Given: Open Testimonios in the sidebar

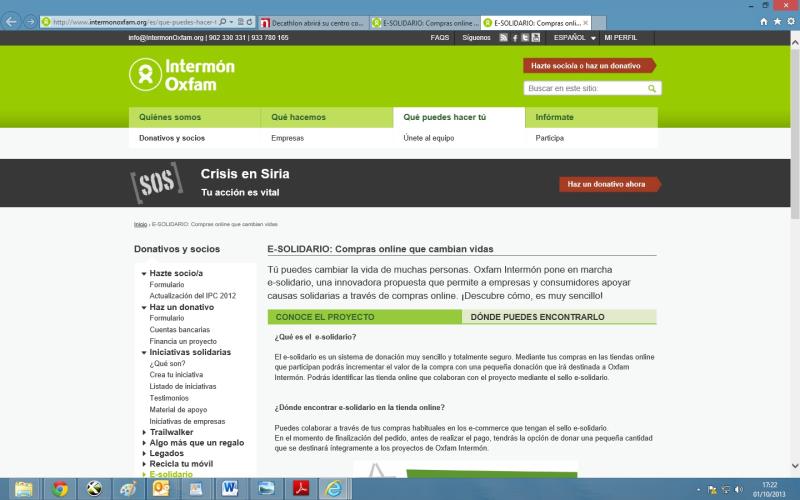Looking at the screenshot, I should 169,398.
